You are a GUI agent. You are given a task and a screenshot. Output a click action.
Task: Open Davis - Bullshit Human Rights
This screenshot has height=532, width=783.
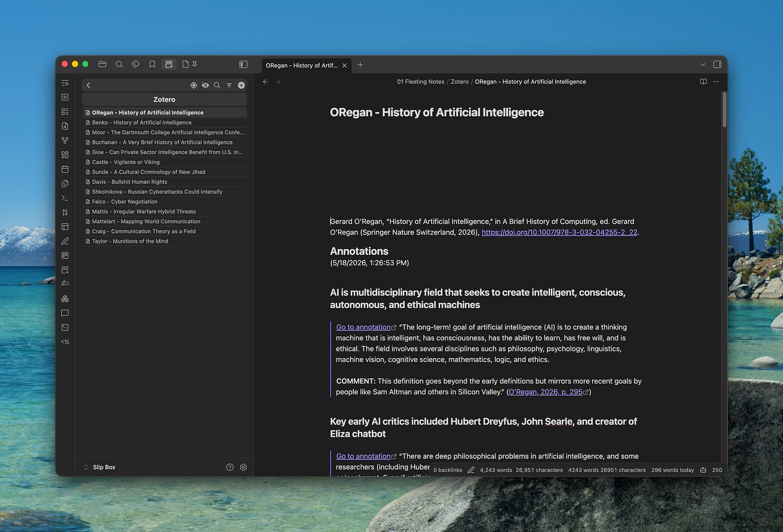click(x=165, y=182)
